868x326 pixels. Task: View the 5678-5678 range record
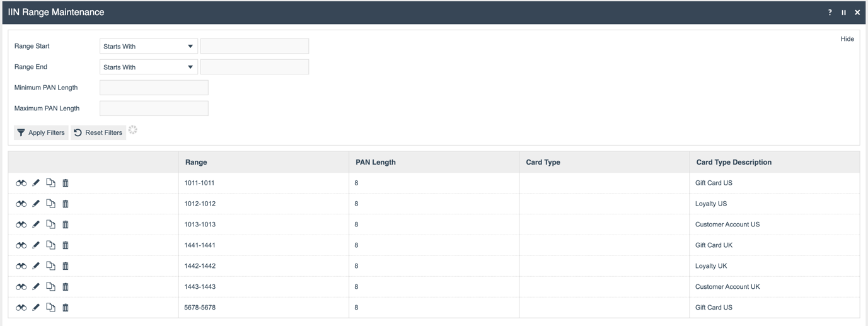click(x=21, y=308)
